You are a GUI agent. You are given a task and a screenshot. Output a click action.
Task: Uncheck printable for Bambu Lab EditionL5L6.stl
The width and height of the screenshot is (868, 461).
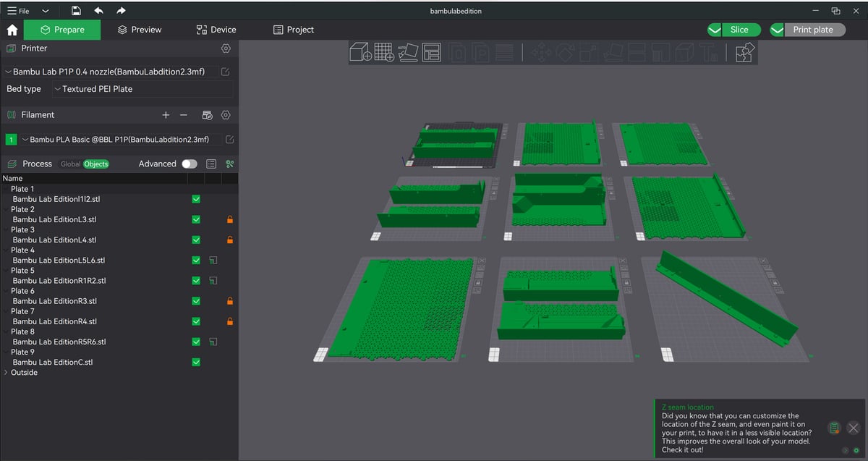196,260
